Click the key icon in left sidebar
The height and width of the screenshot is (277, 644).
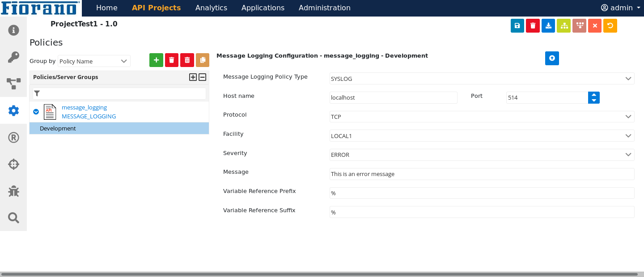tap(13, 57)
